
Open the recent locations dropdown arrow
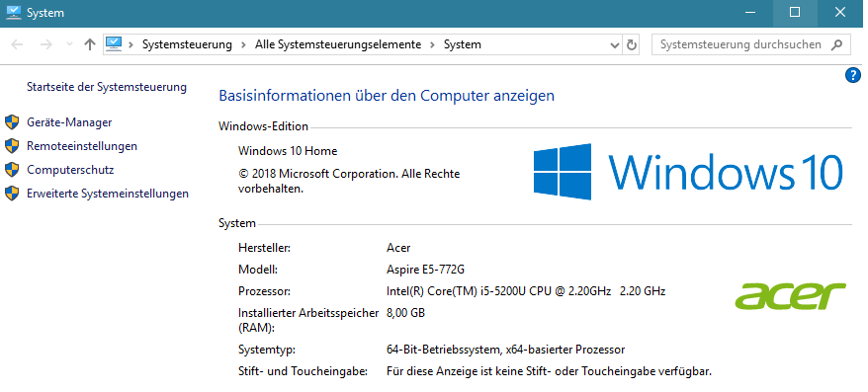pos(70,44)
